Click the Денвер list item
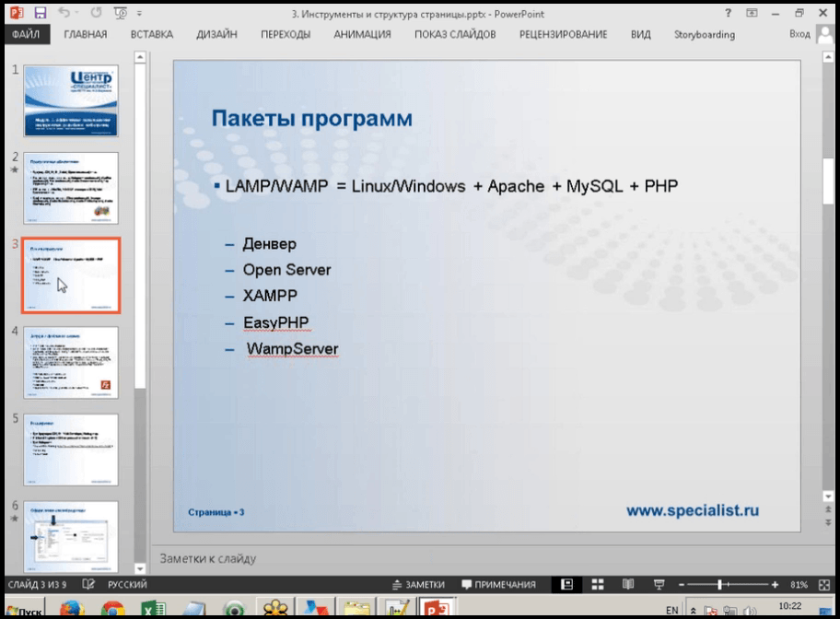840x619 pixels. click(269, 244)
